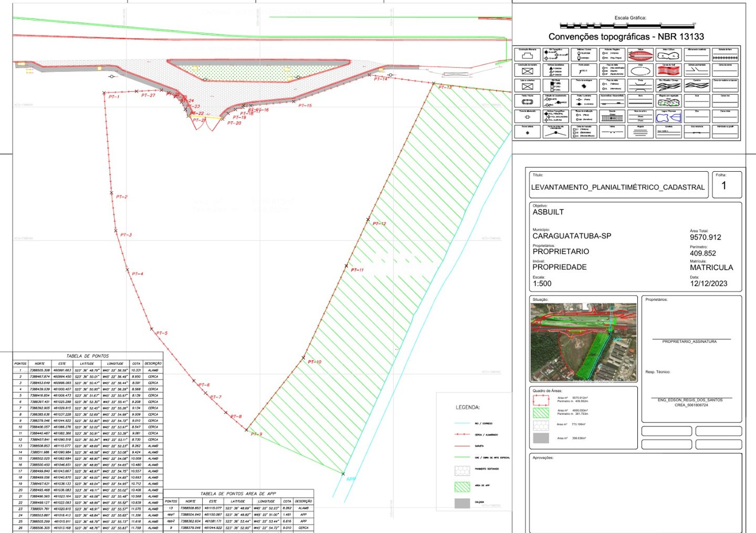Click the PT-2 point label
The height and width of the screenshot is (533, 756).
pyautogui.click(x=122, y=197)
